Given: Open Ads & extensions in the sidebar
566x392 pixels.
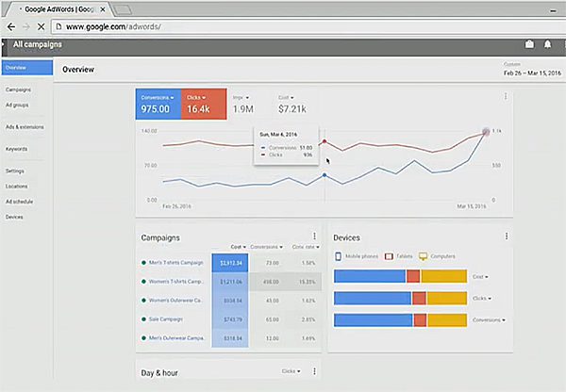Looking at the screenshot, I should coord(25,127).
